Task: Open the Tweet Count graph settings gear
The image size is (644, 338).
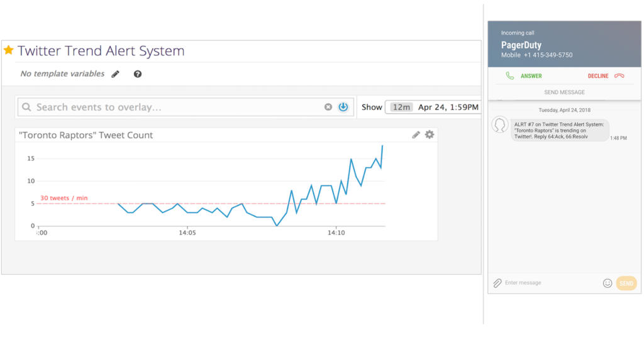Action: click(430, 134)
